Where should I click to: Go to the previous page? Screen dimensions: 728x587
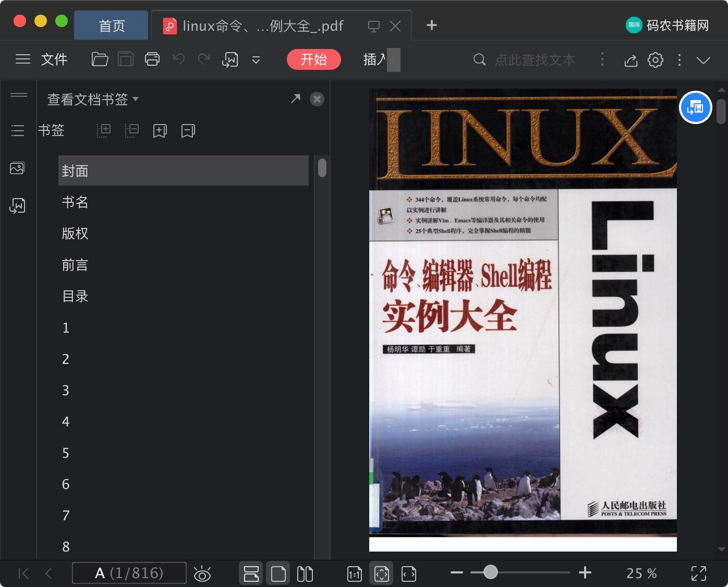[48, 573]
